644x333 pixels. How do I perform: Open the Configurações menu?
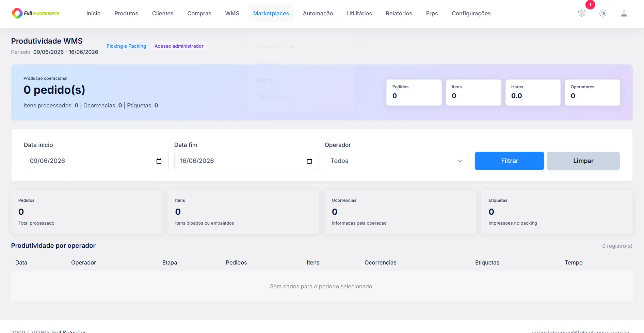[x=471, y=13]
